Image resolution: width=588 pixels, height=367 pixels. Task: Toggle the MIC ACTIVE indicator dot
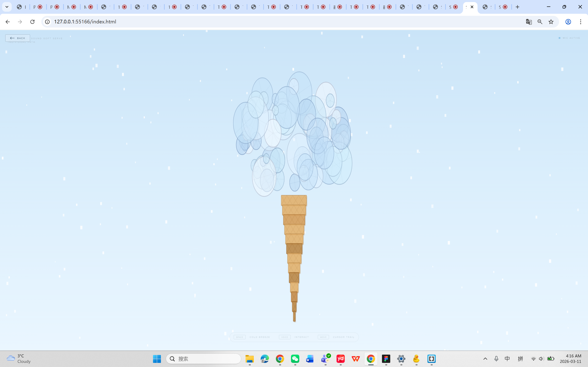click(559, 38)
